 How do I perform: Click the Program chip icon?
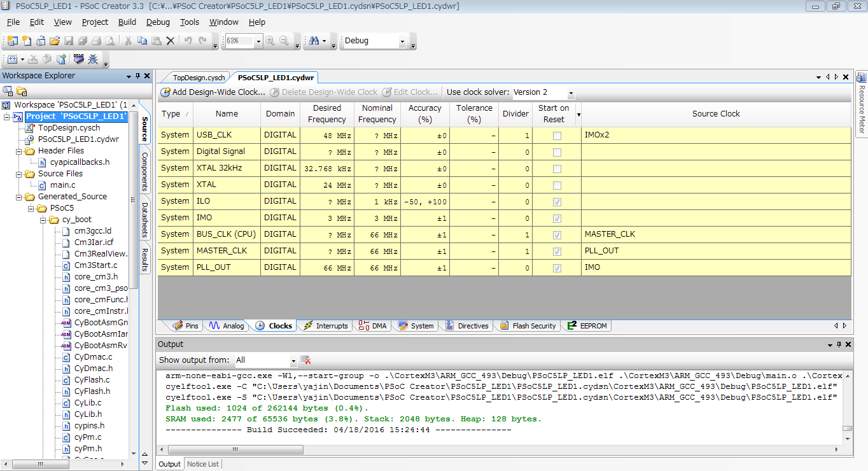[78, 59]
